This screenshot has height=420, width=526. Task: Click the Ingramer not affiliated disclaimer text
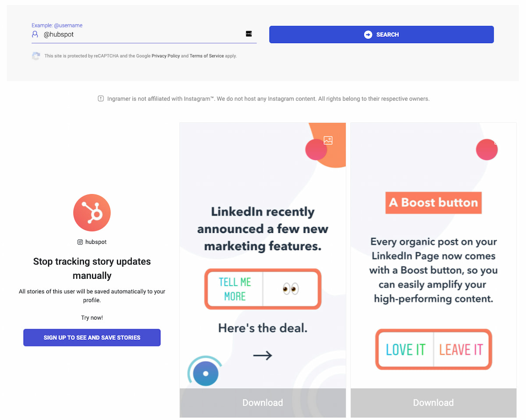click(x=268, y=99)
